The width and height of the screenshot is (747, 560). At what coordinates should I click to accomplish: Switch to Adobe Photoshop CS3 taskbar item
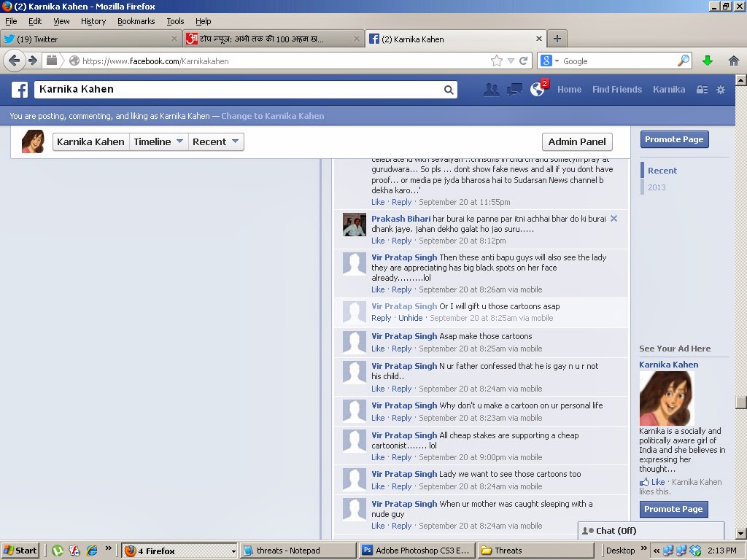tap(417, 551)
